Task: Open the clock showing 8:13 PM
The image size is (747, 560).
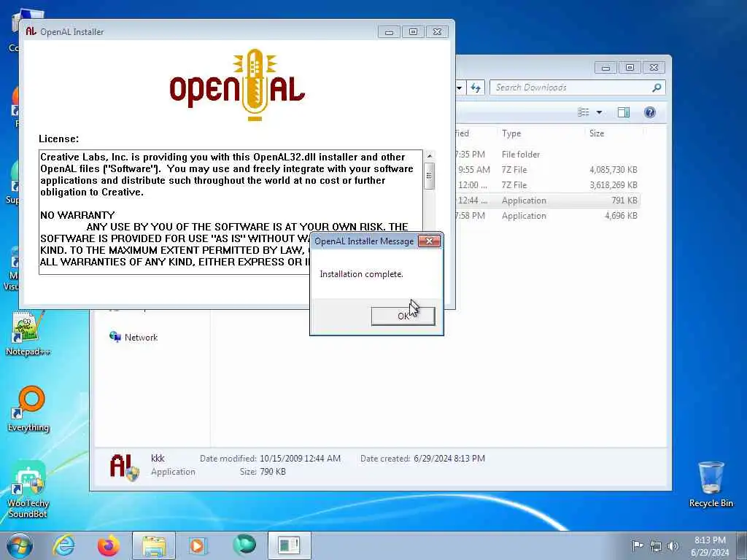Action: (710, 546)
